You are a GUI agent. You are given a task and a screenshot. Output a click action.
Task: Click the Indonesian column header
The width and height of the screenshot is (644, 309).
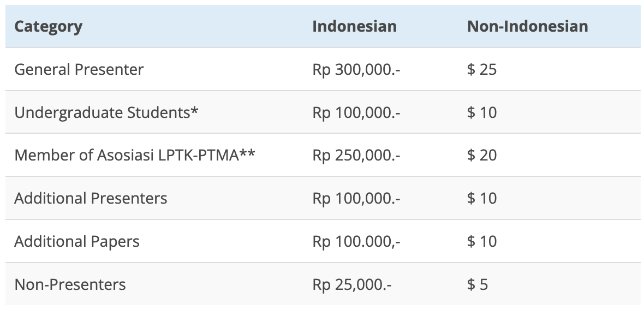[x=354, y=27]
